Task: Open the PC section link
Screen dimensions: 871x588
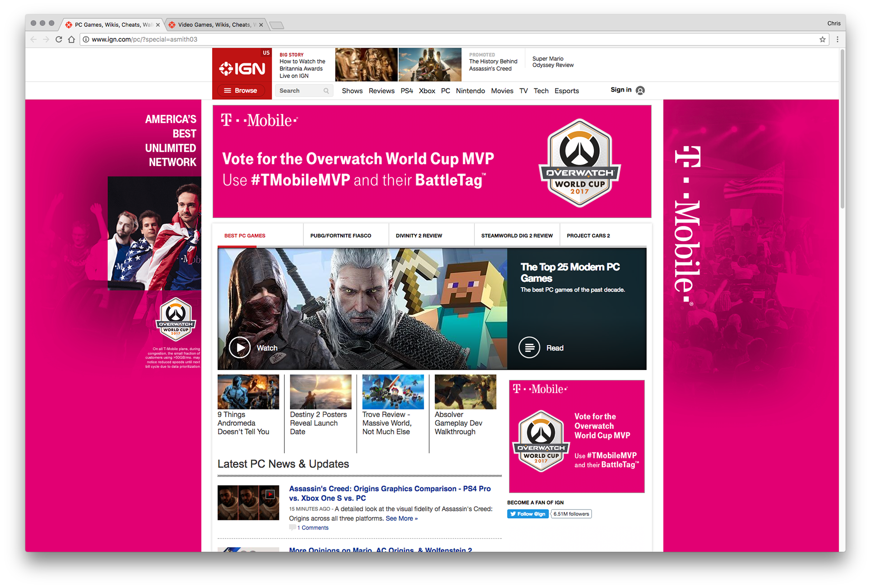Action: (x=445, y=91)
